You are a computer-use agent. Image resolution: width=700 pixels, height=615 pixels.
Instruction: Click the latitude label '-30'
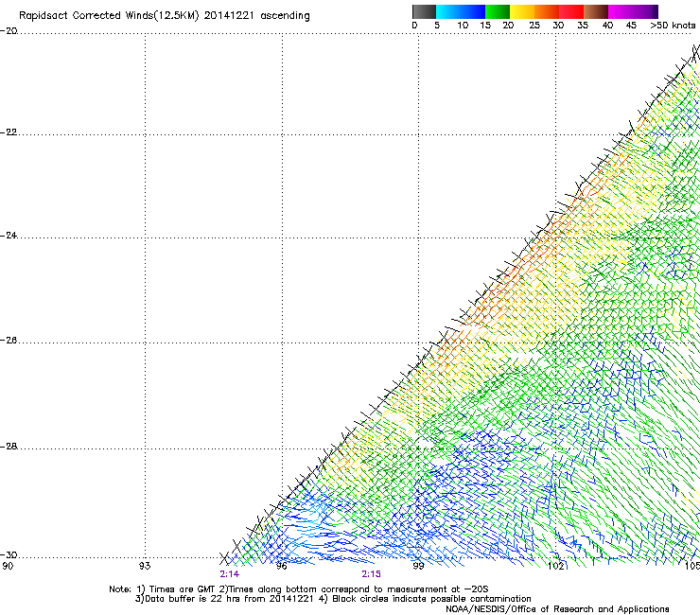click(x=9, y=555)
